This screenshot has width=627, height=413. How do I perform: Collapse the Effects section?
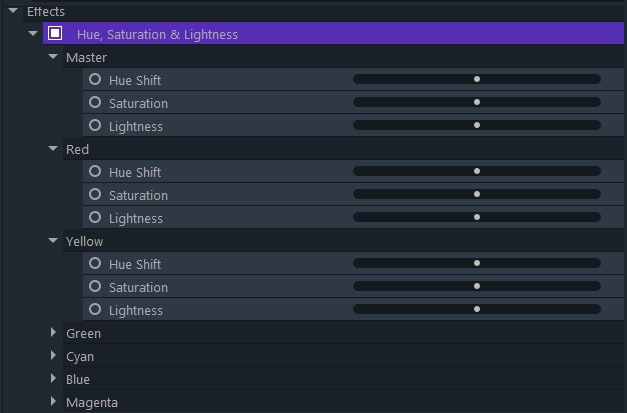coord(13,11)
